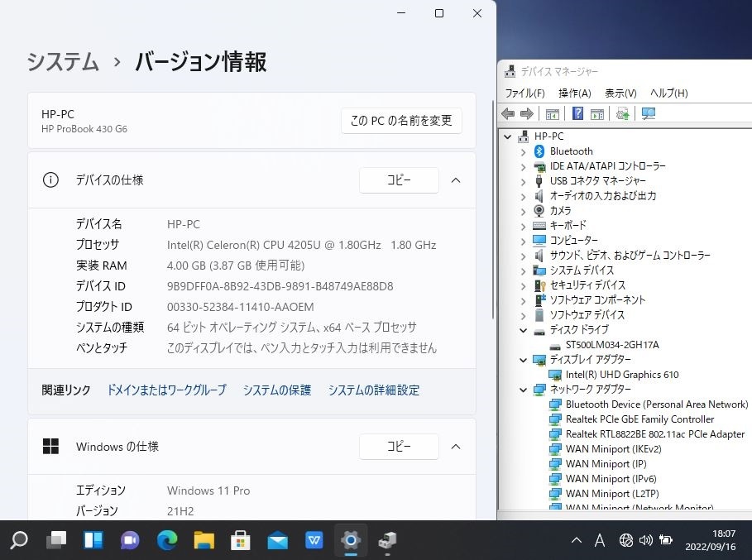Open the clock 18:07 2022/09/16
This screenshot has width=752, height=560.
coord(711,540)
